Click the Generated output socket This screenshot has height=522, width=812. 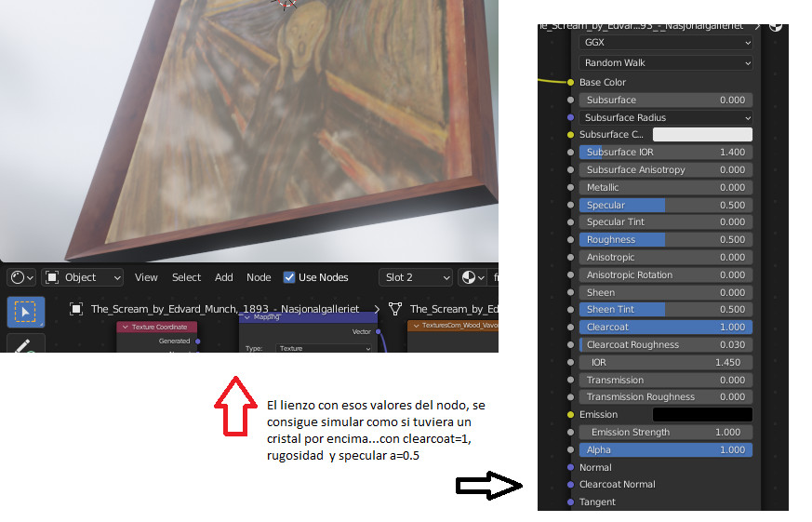point(198,341)
